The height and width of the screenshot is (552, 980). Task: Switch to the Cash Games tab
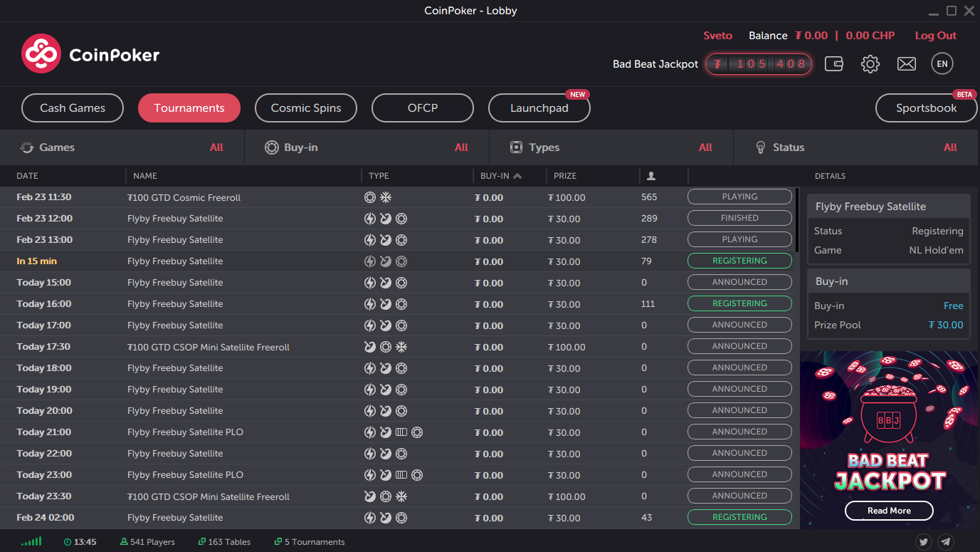click(x=73, y=108)
